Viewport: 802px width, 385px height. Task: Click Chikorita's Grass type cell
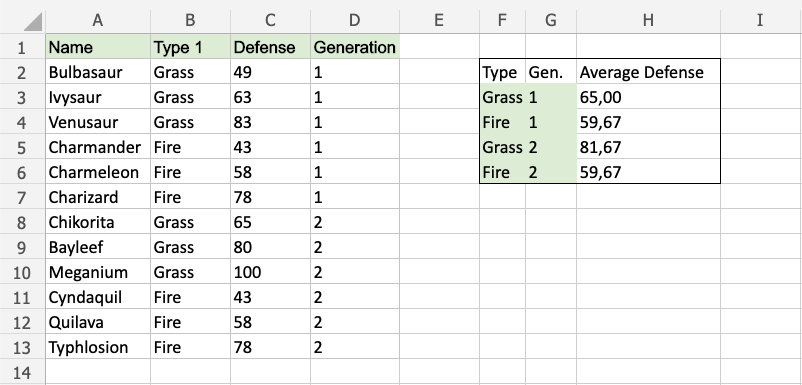[x=190, y=222]
